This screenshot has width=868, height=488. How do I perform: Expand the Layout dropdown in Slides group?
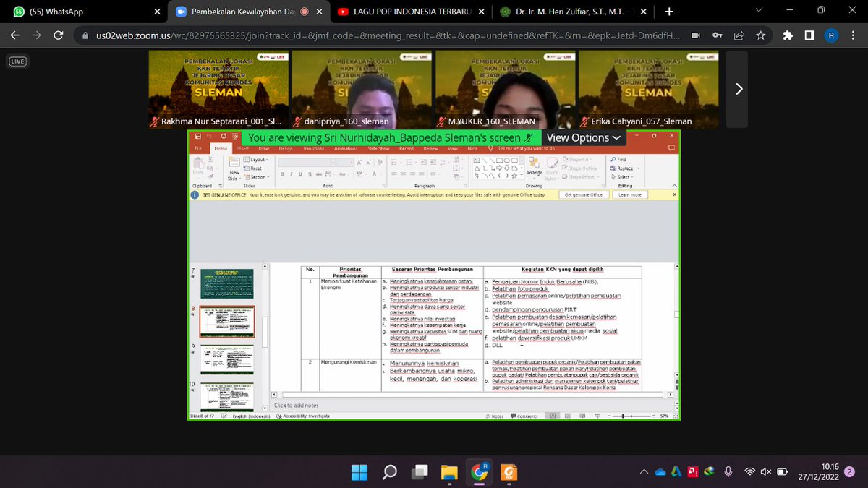pos(257,159)
